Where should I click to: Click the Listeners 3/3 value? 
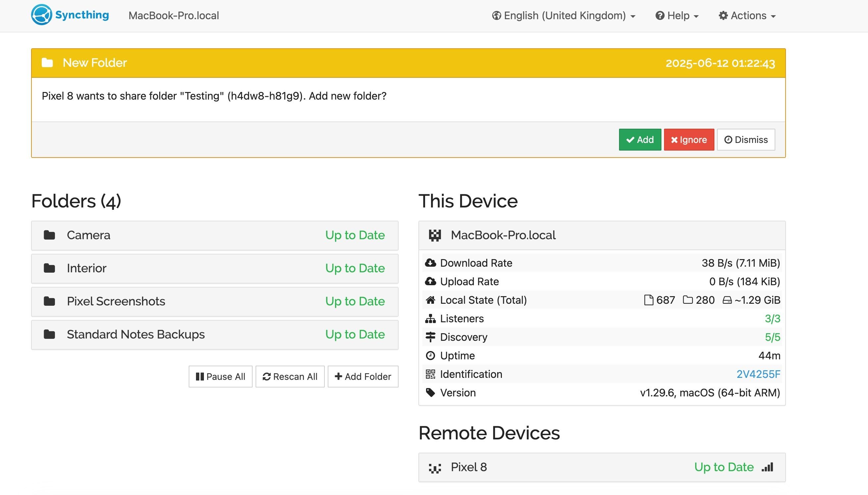point(772,319)
